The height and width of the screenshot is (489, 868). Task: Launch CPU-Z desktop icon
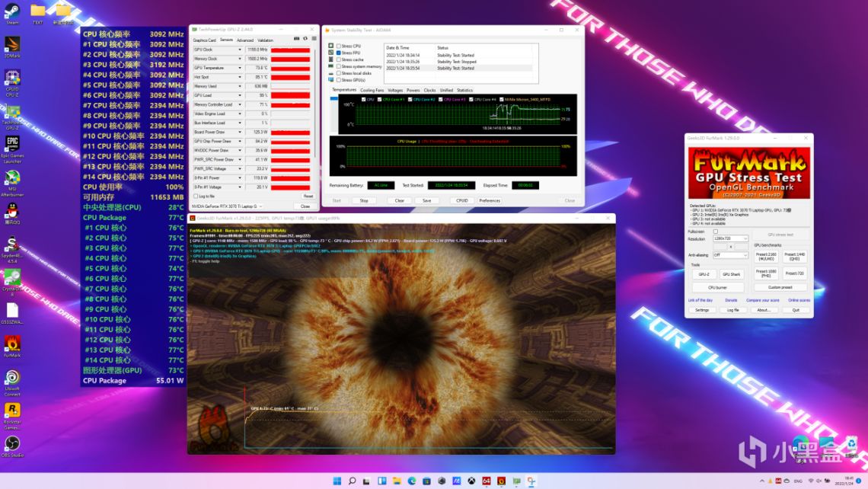[x=11, y=83]
